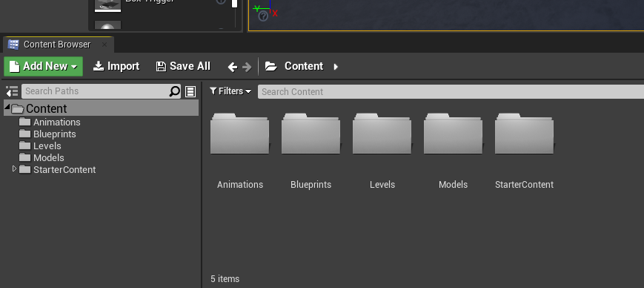This screenshot has height=288, width=644.
Task: Open the Add New dropdown
Action: [x=43, y=66]
